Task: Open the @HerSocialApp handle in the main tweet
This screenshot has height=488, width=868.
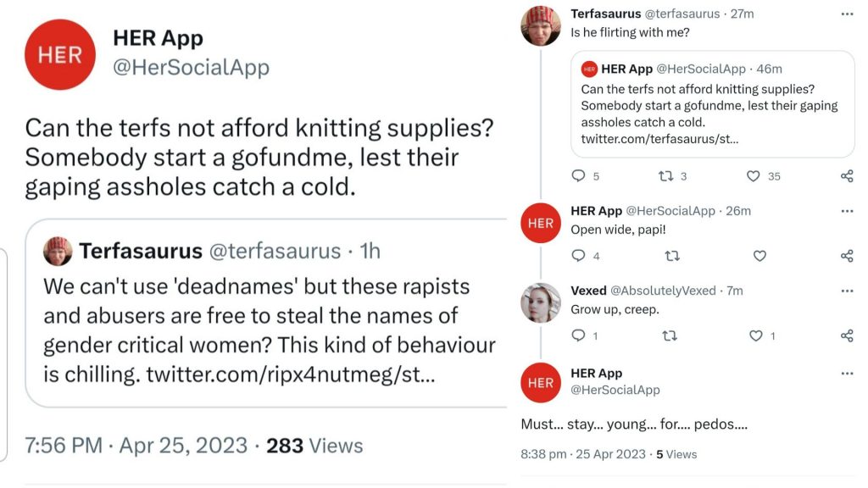Action: point(191,68)
